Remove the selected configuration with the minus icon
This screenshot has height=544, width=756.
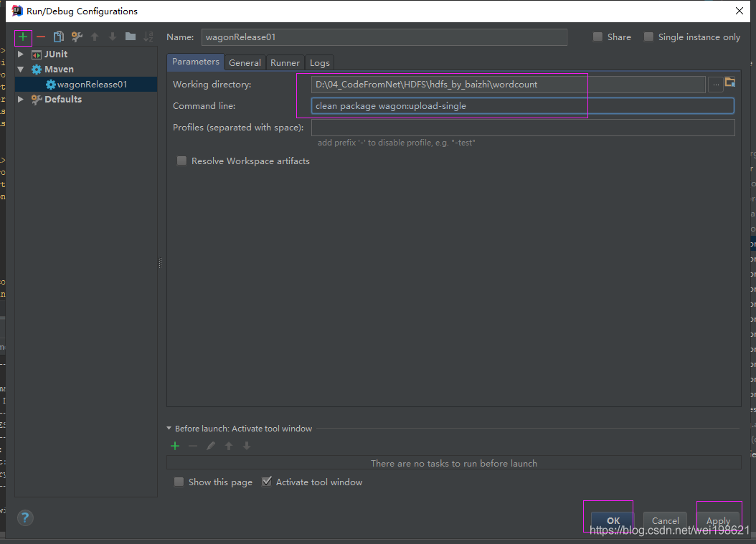[x=41, y=37]
